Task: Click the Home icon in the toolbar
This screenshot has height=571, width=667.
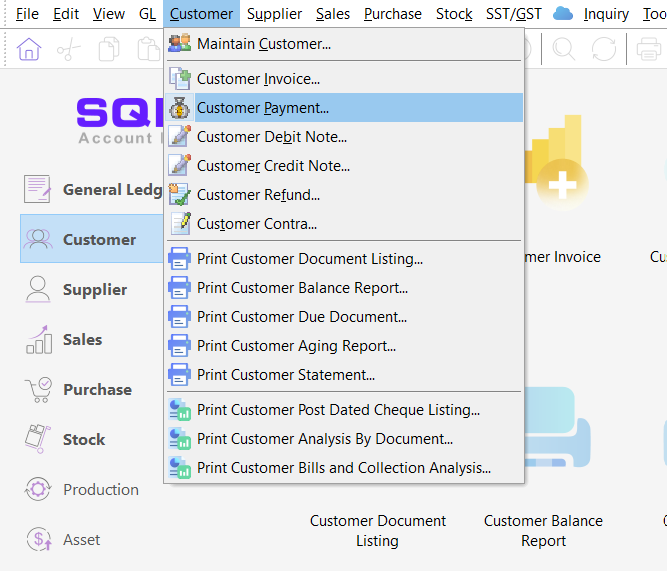Action: (29, 49)
